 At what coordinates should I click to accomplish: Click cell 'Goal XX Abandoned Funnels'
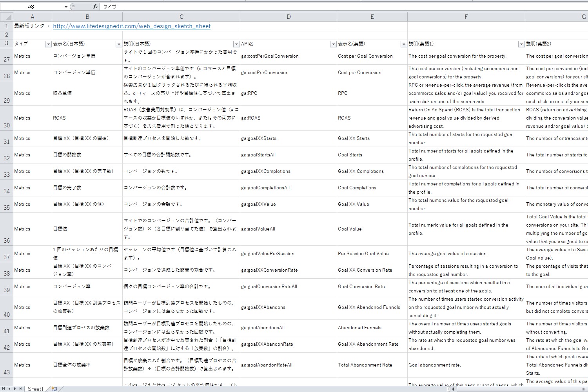click(x=372, y=307)
